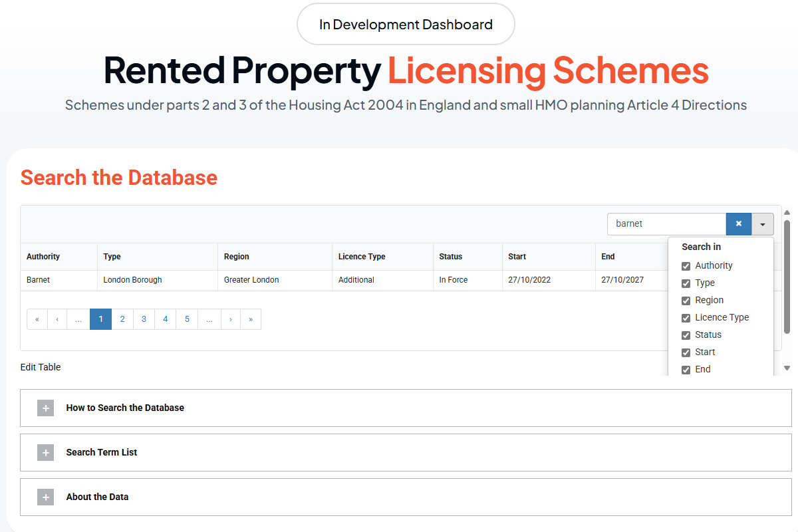Go to the first page using double-left arrow
This screenshot has width=798, height=532.
(37, 319)
